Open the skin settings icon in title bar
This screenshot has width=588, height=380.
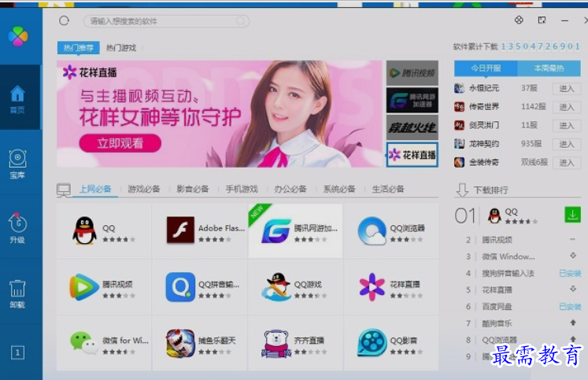tap(519, 20)
